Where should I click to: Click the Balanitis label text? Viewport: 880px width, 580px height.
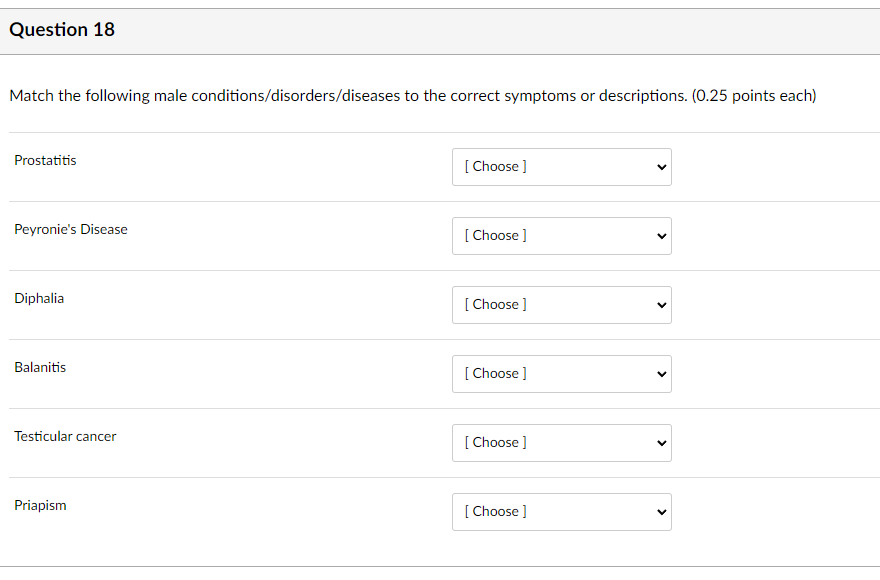[40, 367]
